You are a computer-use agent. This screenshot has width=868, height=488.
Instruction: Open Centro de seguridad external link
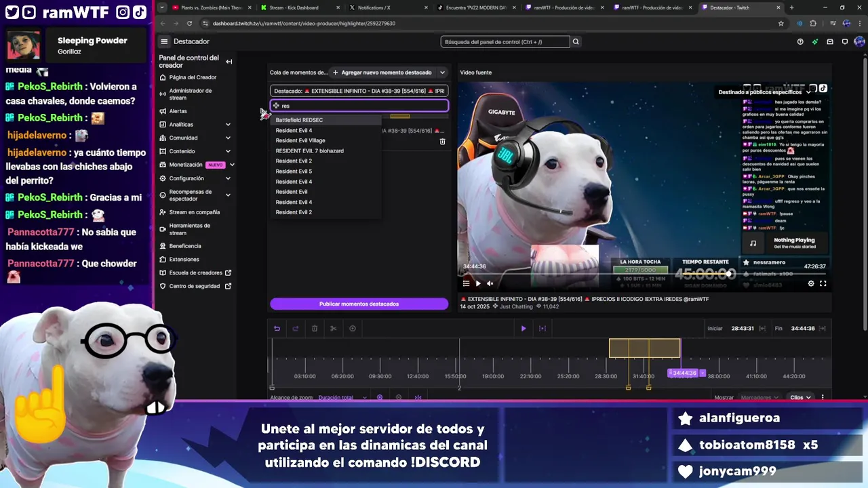tap(194, 286)
